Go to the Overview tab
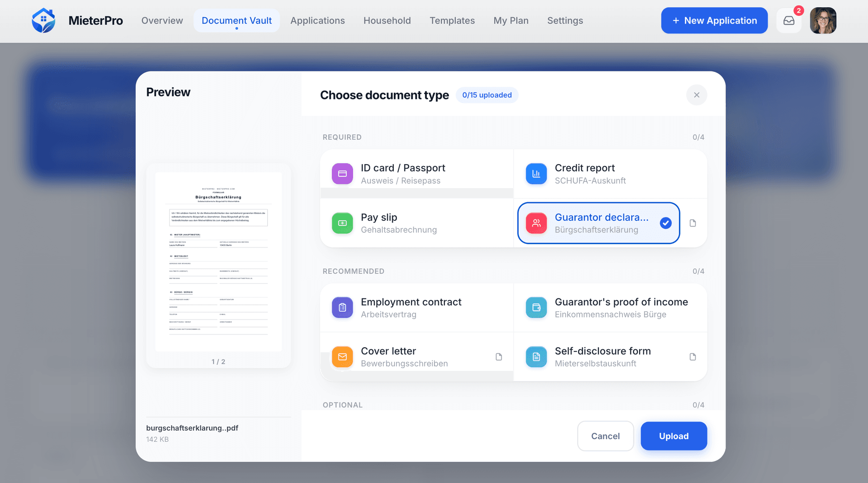The width and height of the screenshot is (868, 483). point(162,20)
